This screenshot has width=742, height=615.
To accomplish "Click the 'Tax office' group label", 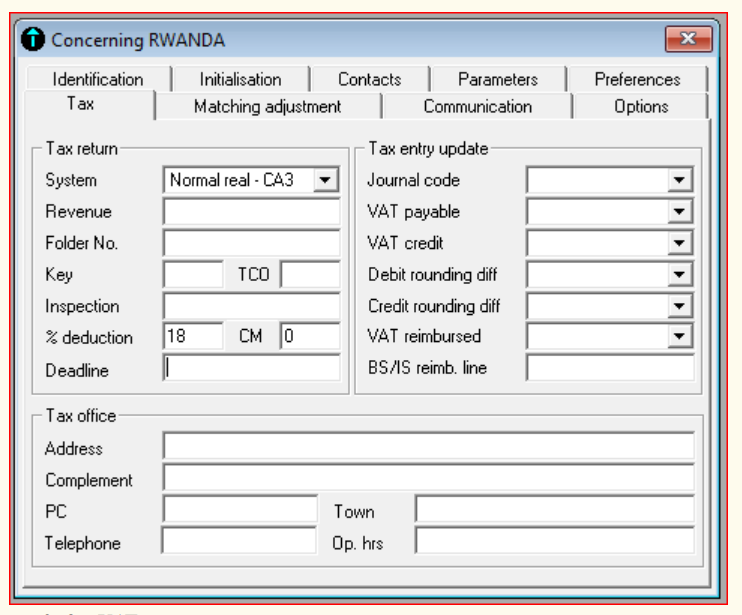I will [x=81, y=416].
